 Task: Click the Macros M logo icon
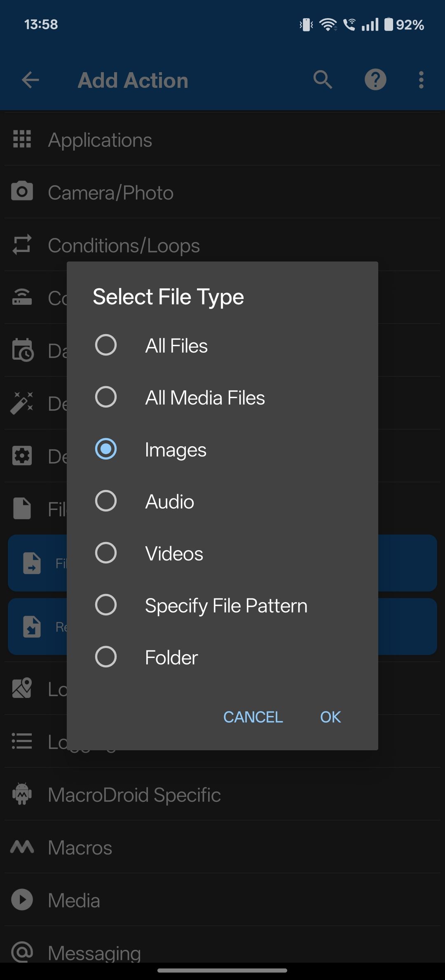click(22, 847)
